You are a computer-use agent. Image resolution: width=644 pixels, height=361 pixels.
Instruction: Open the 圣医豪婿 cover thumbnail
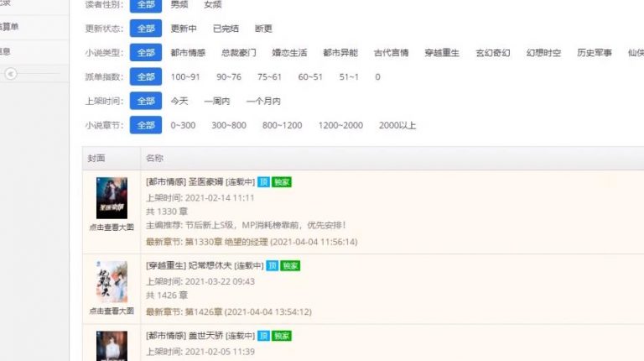pos(112,198)
